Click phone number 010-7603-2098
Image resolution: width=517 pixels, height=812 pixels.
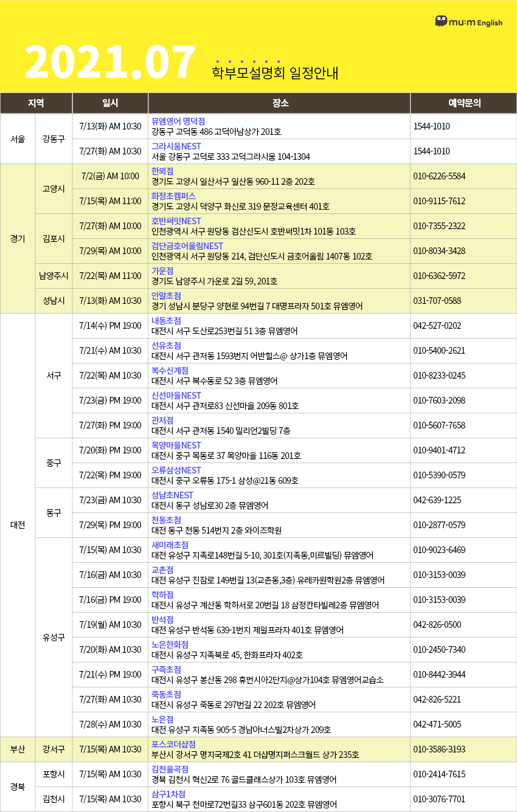pos(439,401)
